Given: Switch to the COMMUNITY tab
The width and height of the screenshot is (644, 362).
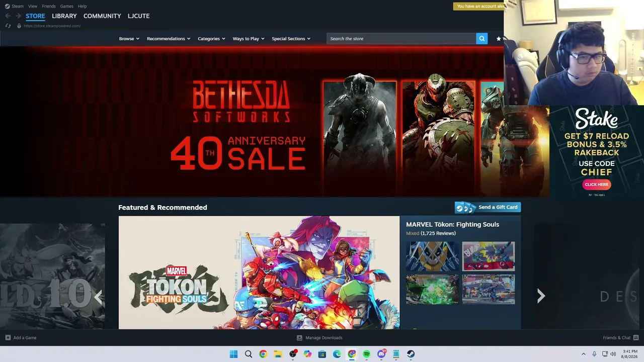Looking at the screenshot, I should [102, 16].
